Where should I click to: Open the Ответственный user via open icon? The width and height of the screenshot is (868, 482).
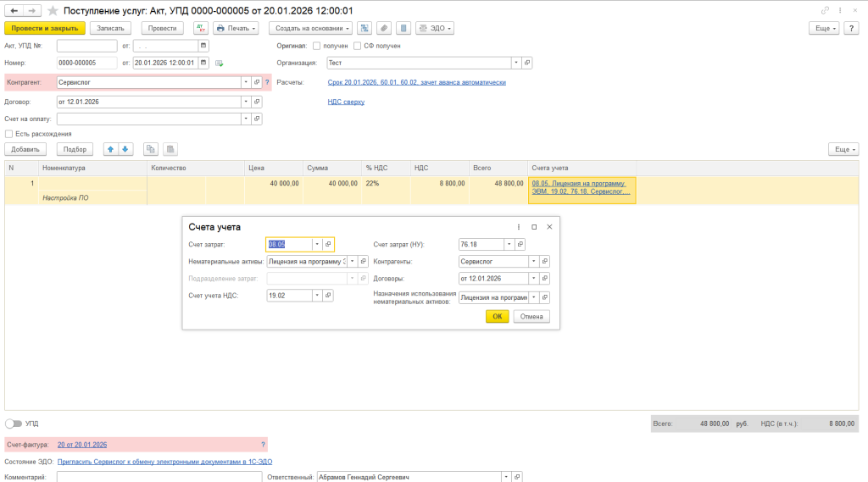click(x=517, y=477)
